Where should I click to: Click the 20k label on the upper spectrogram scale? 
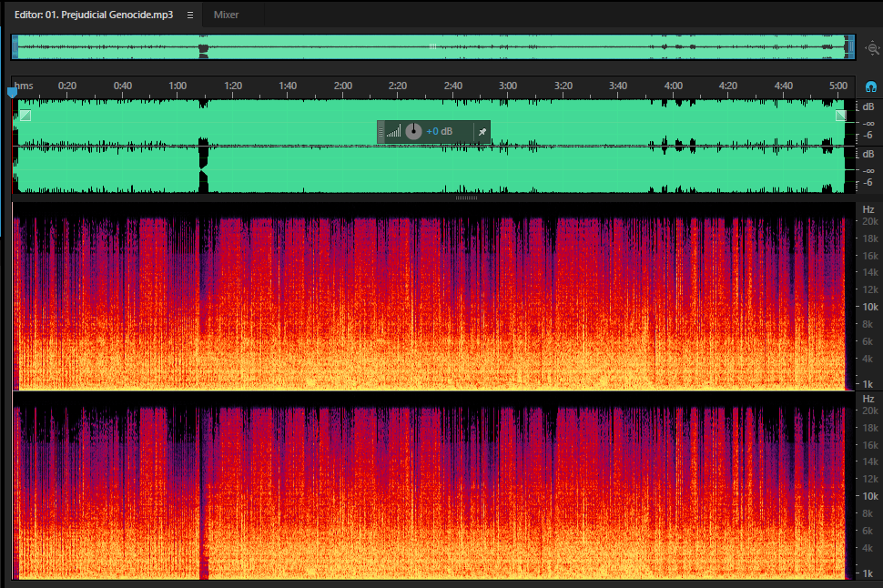(x=870, y=221)
